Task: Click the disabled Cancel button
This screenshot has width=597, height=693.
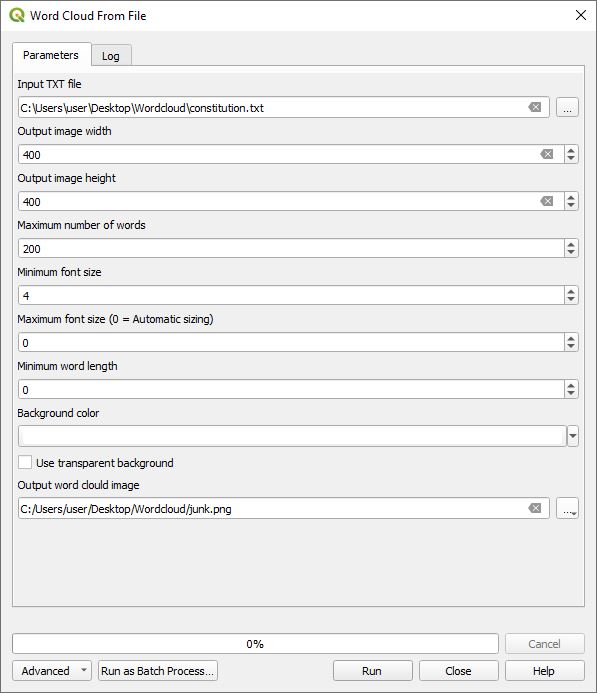Action: coord(544,644)
